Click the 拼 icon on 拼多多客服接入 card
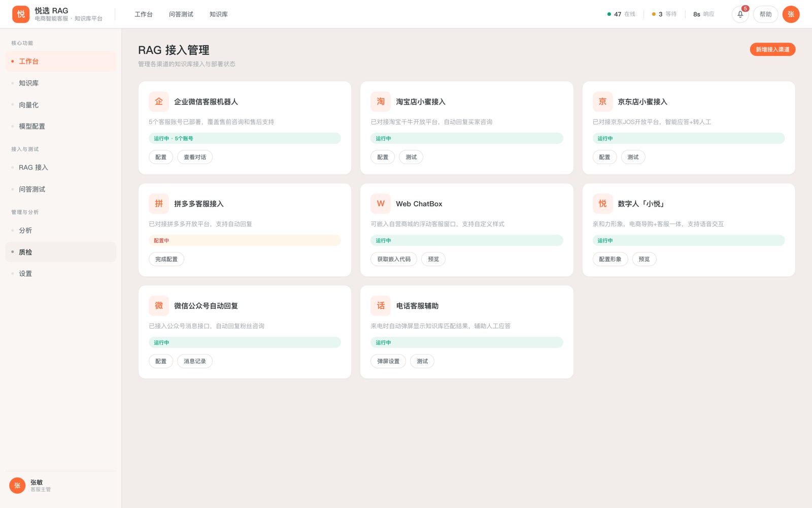 [159, 204]
